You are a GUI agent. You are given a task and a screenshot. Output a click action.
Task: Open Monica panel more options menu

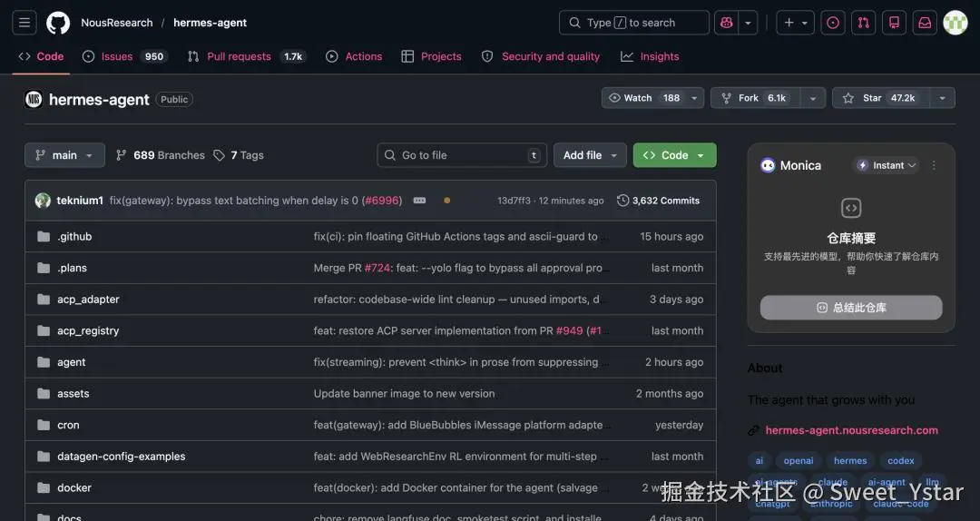[934, 165]
